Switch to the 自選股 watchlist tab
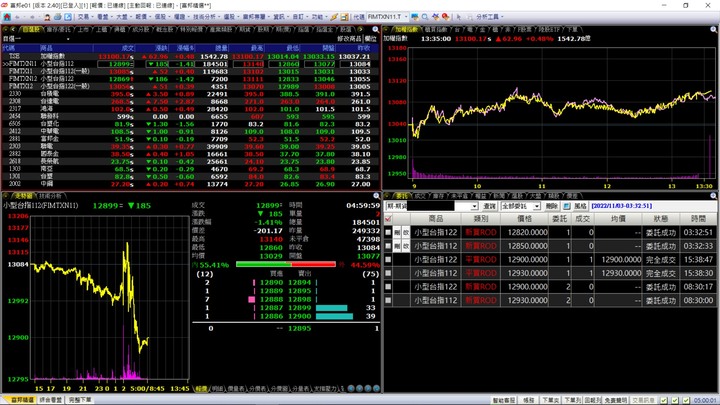Viewport: 720px width, 405px height. (31, 29)
